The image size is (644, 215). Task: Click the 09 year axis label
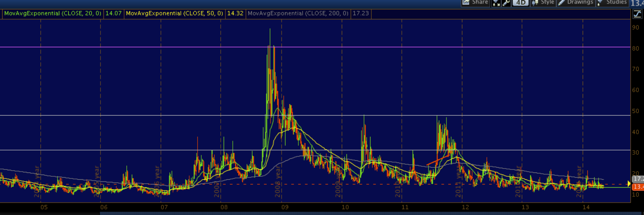point(285,207)
